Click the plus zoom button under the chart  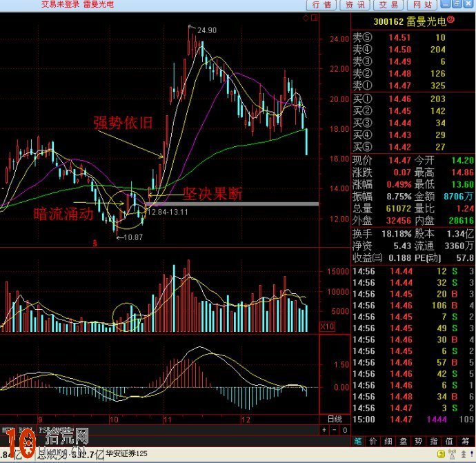point(324,430)
